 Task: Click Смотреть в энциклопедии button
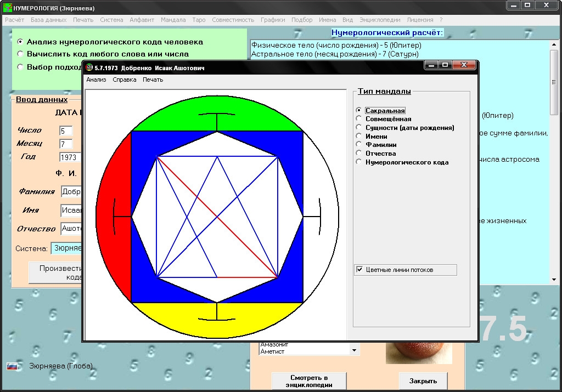(x=309, y=381)
